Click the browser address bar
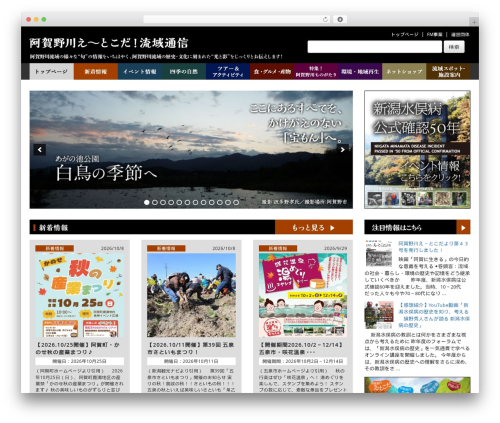The width and height of the screenshot is (500, 423). [x=237, y=19]
